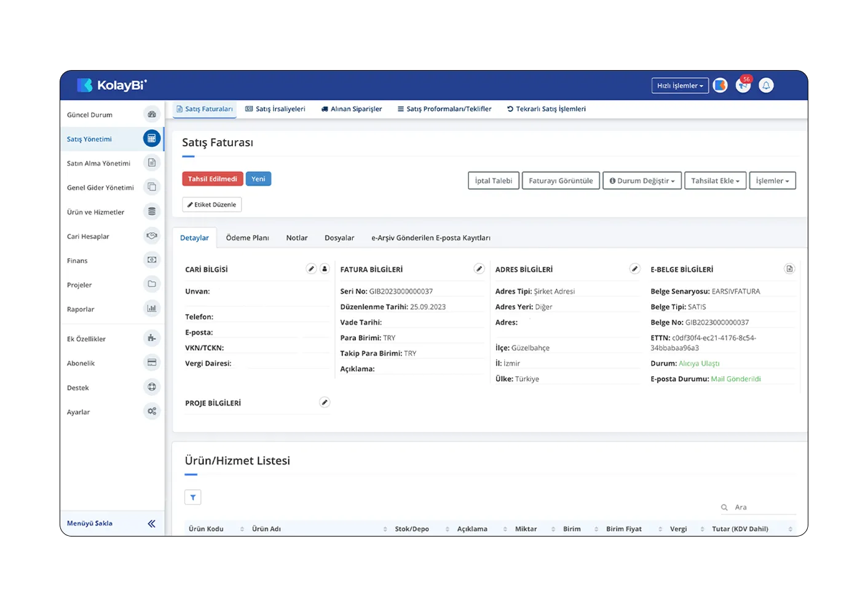Open the Hızlı İşlemler dropdown
The width and height of the screenshot is (868, 590).
pos(680,85)
